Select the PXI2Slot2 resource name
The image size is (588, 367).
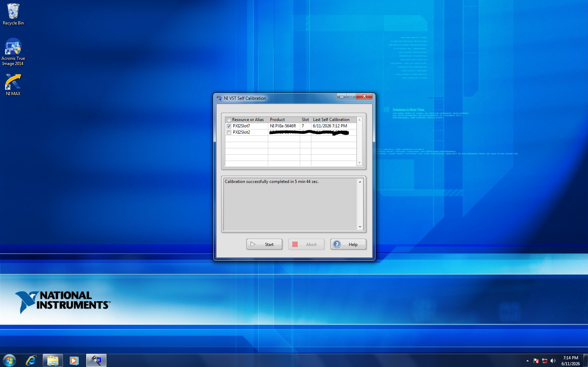point(241,132)
